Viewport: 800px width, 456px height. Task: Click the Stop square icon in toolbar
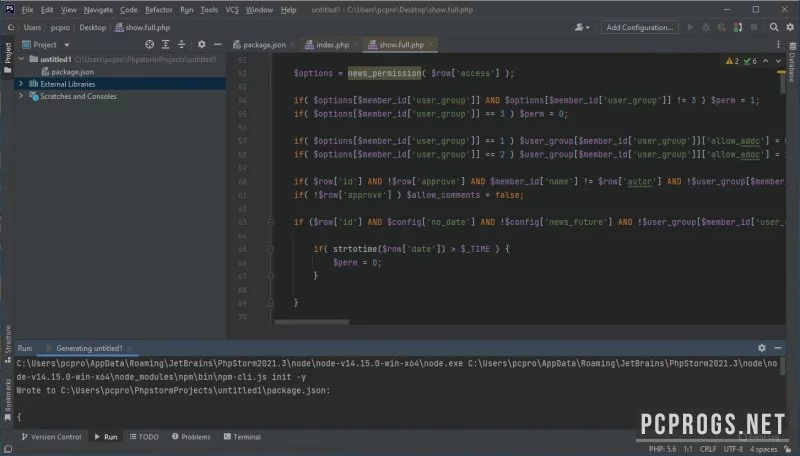(754, 28)
